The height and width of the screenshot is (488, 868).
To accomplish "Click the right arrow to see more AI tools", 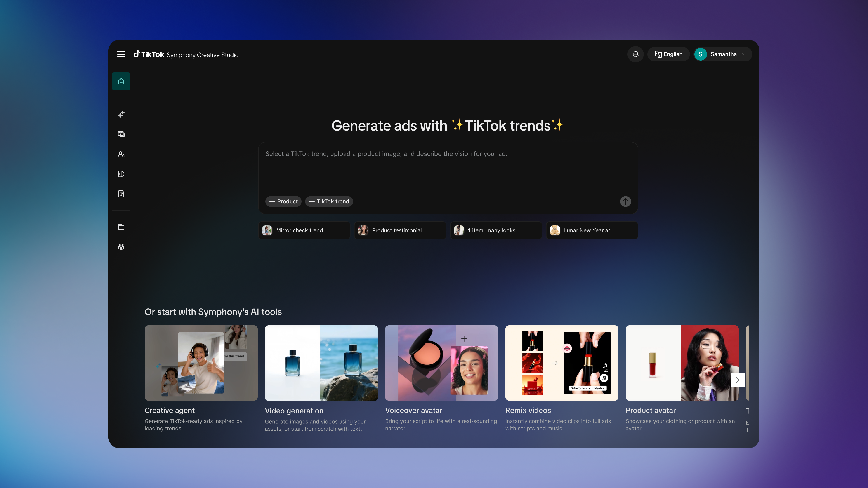I will [738, 380].
